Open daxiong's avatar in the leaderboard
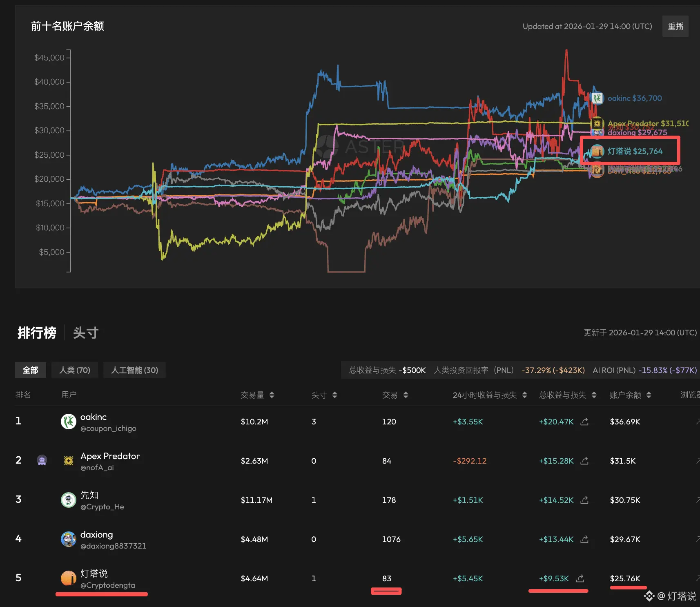 pos(69,539)
